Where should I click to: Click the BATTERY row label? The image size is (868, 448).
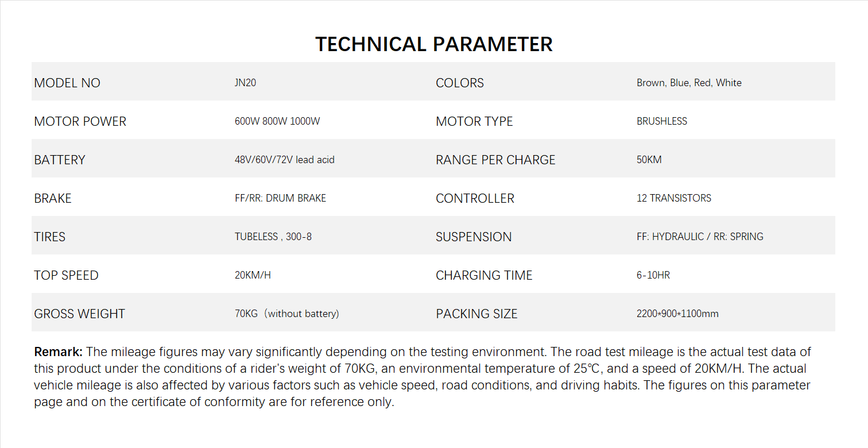pyautogui.click(x=59, y=160)
